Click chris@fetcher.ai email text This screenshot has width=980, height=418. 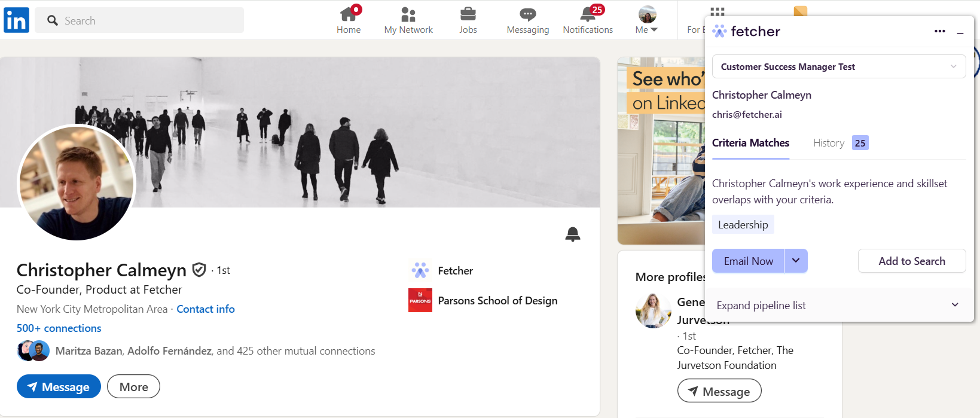click(x=747, y=114)
